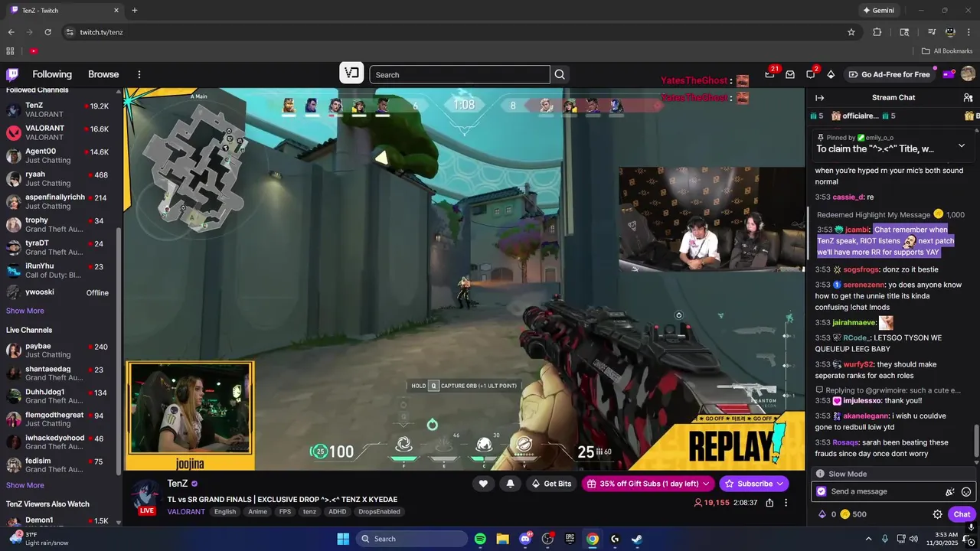Open Whispers icon with 2 badge
The height and width of the screenshot is (551, 980).
pos(811,74)
